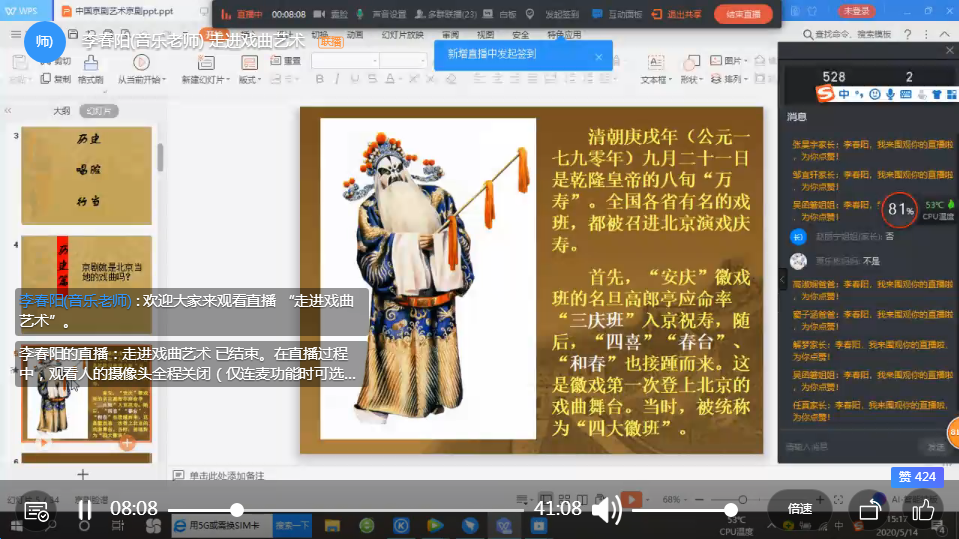Viewport: 959px width, 539px height.
Task: Switch to the 大纲 outline tab
Action: (61, 111)
